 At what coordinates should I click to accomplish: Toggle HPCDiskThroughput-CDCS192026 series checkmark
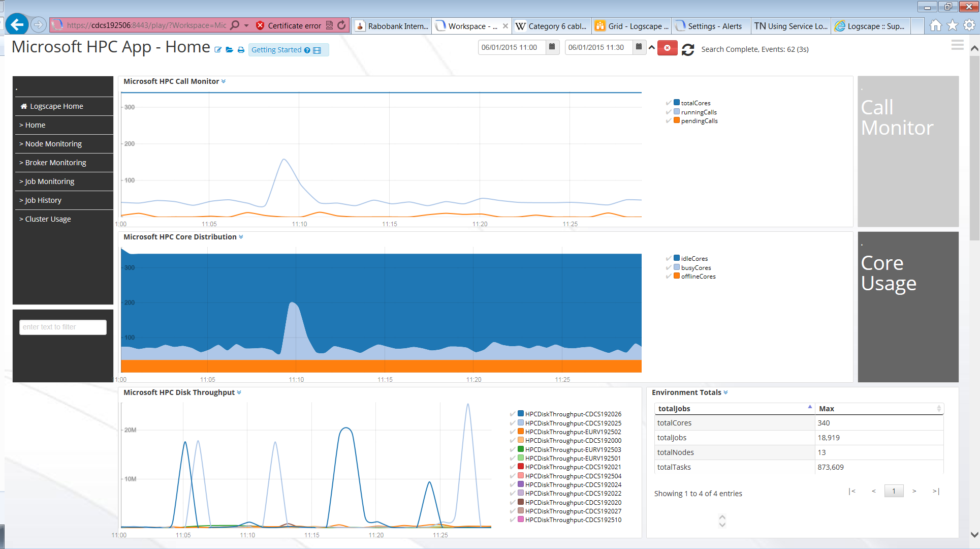coord(513,414)
